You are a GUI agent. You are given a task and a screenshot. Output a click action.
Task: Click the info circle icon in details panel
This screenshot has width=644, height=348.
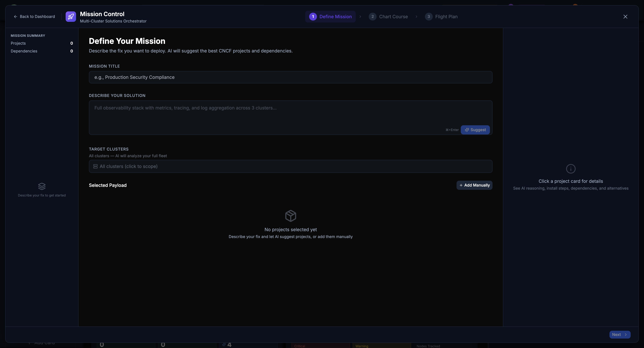pyautogui.click(x=571, y=169)
